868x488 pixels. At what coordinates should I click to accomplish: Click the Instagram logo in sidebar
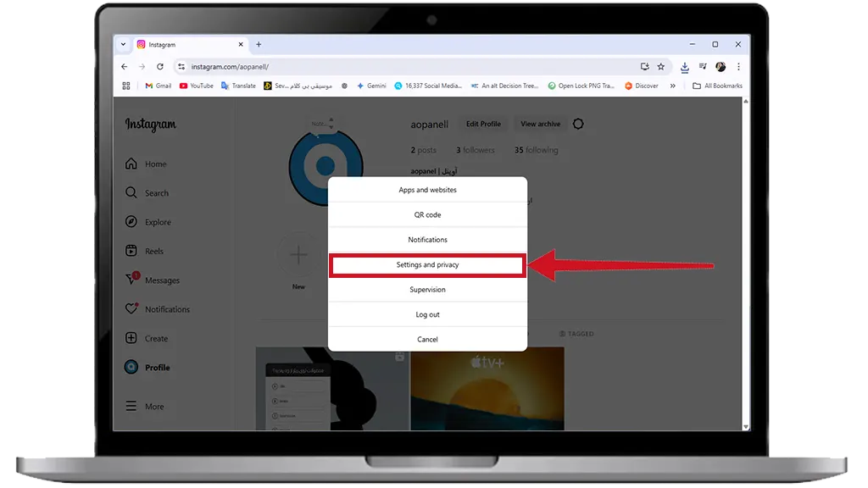coord(151,125)
